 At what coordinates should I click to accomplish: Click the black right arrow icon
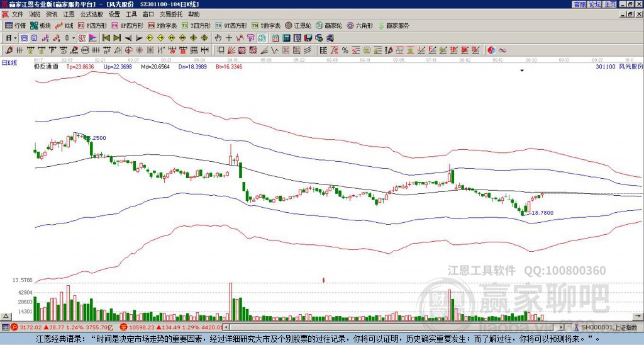pyautogui.click(x=139, y=38)
